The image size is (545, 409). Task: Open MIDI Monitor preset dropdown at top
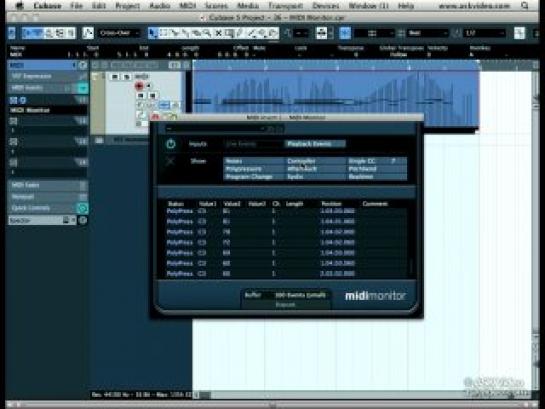[x=215, y=129]
